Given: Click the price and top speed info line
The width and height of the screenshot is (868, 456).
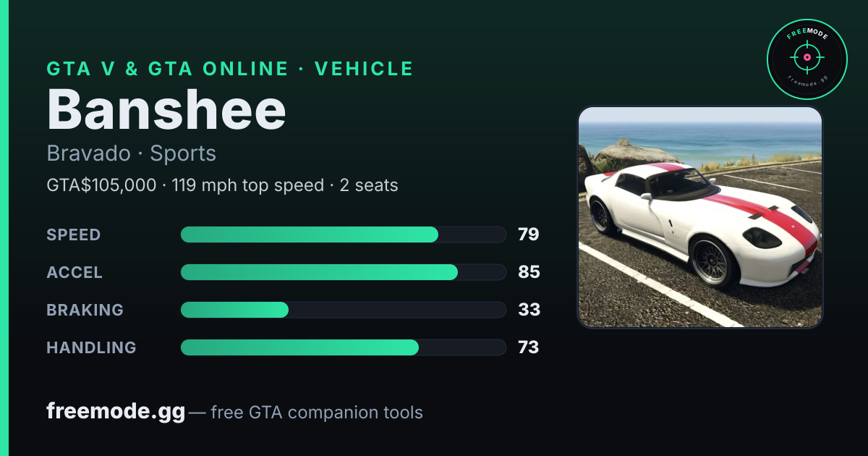Looking at the screenshot, I should 222,185.
